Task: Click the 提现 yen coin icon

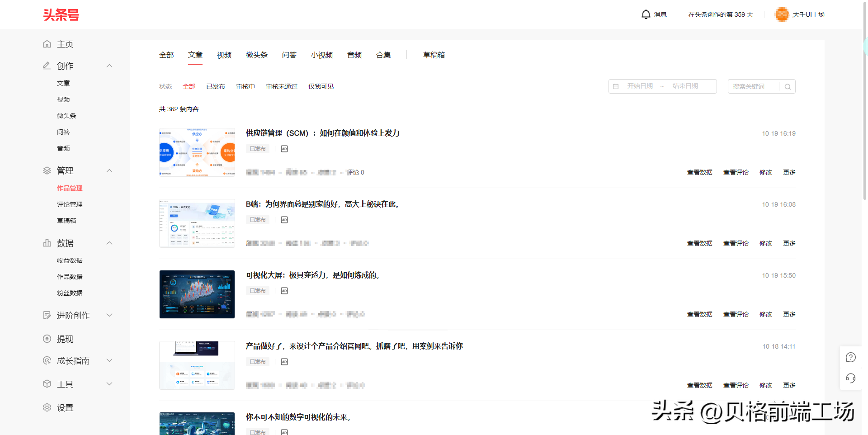Action: point(47,339)
